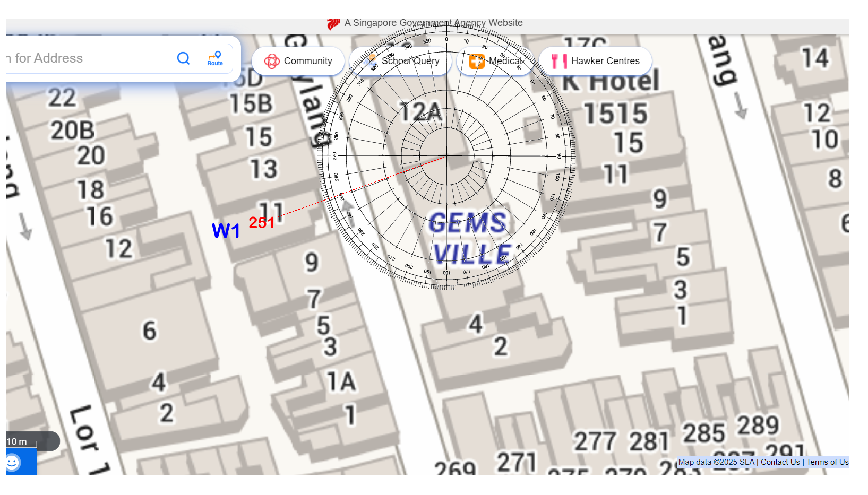This screenshot has height=495, width=868.
Task: Click the red Community icon
Action: tap(272, 61)
